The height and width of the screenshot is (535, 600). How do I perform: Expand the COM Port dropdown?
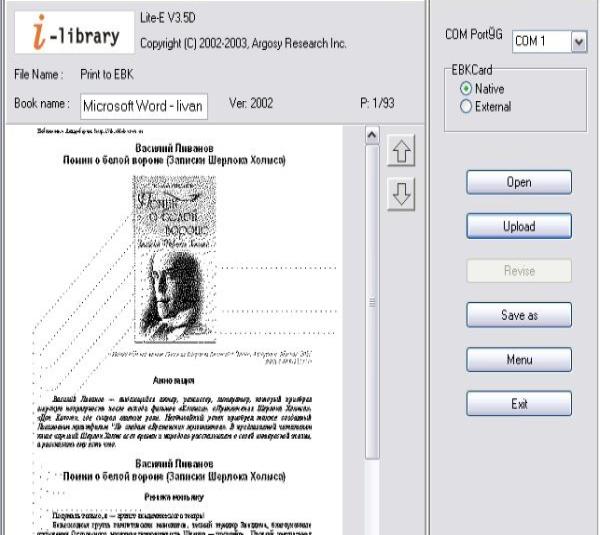(579, 41)
